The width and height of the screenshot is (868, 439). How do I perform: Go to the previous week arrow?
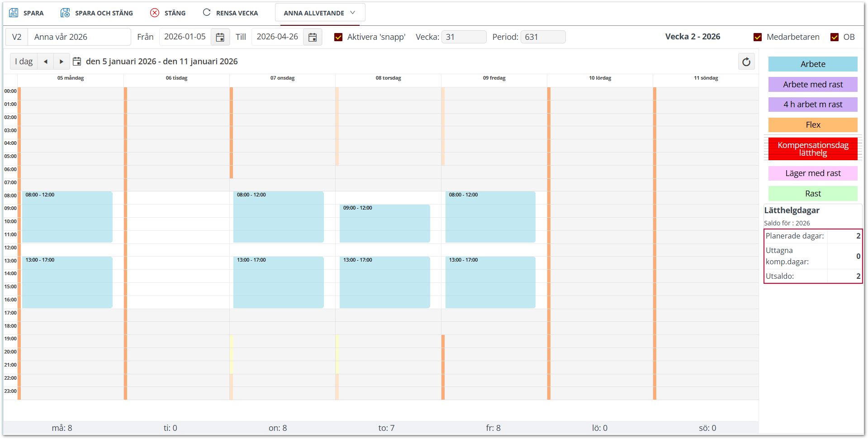[46, 62]
